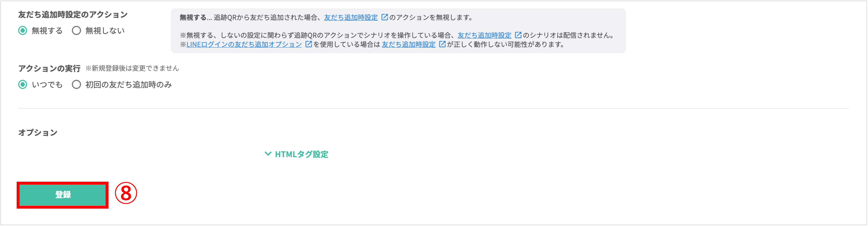This screenshot has width=868, height=226.
Task: Follow 友だち追加時設定 link before のシナリオは配信されません
Action: (484, 35)
